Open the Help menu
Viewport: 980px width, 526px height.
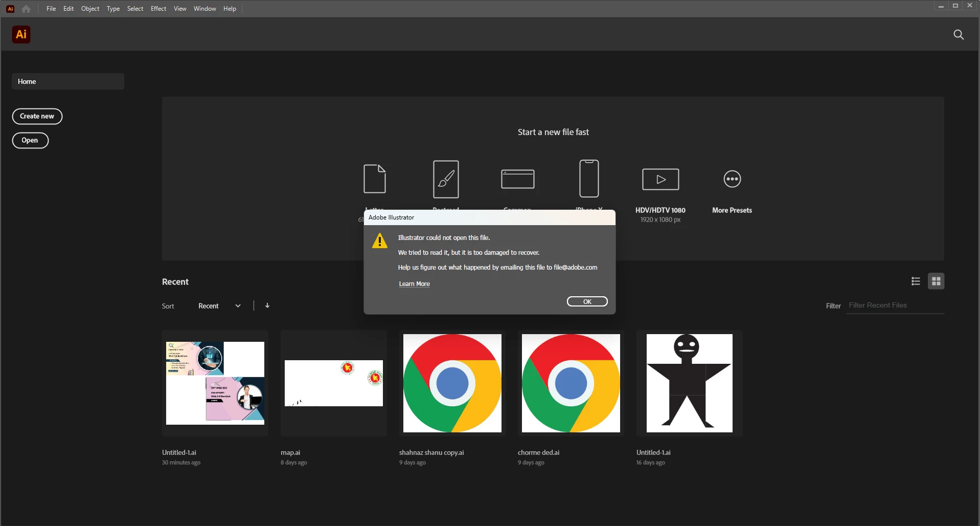(230, 9)
